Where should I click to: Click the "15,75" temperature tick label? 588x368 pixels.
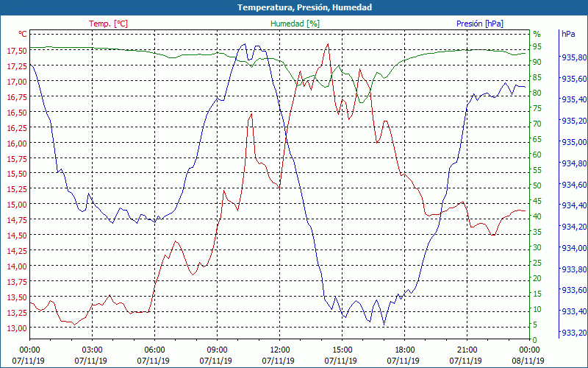click(17, 158)
